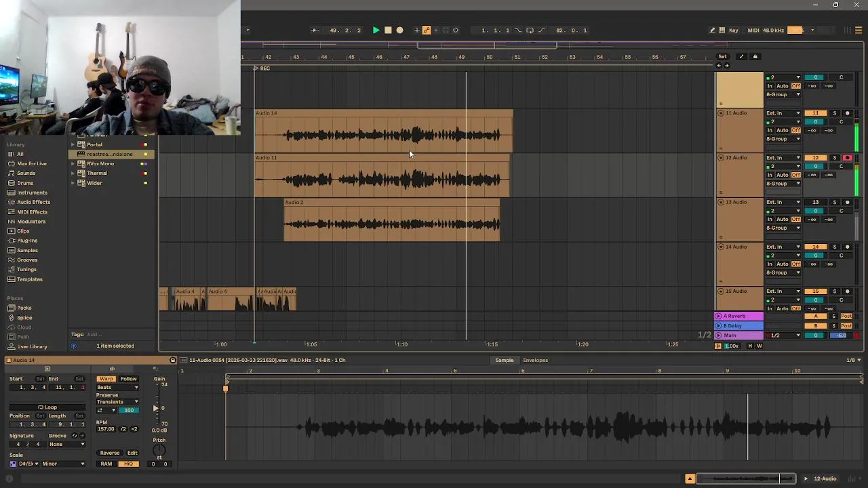Image resolution: width=868 pixels, height=488 pixels.
Task: Toggle Punch-In switch in transport bar
Action: (x=519, y=30)
